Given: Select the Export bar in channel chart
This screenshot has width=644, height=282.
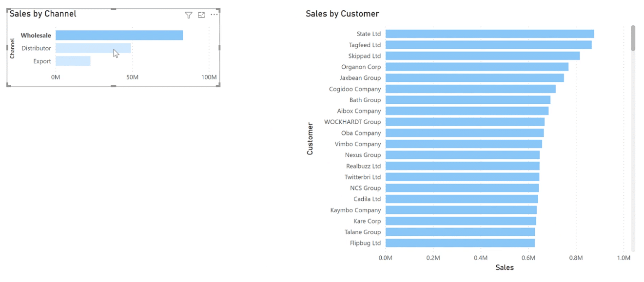Looking at the screenshot, I should point(73,61).
